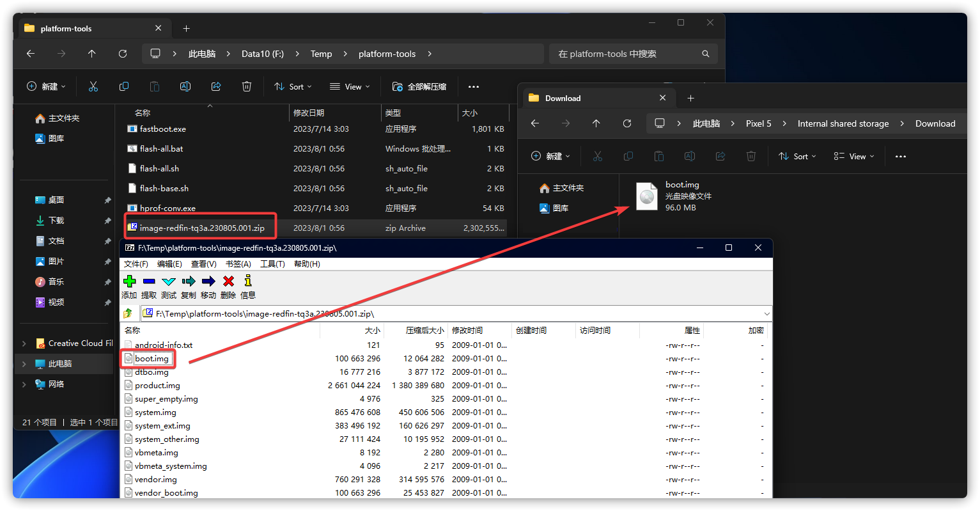
Task: Click the search box in platform-tools window
Action: (626, 54)
